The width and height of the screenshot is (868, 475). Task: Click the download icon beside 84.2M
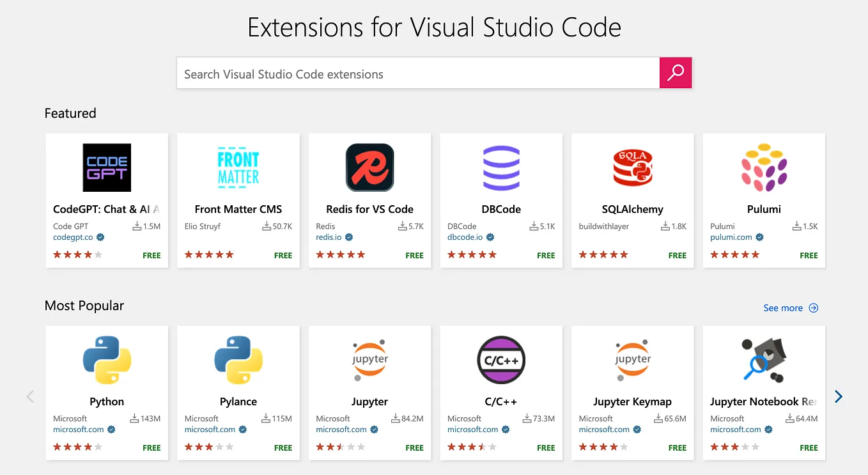[x=395, y=418]
